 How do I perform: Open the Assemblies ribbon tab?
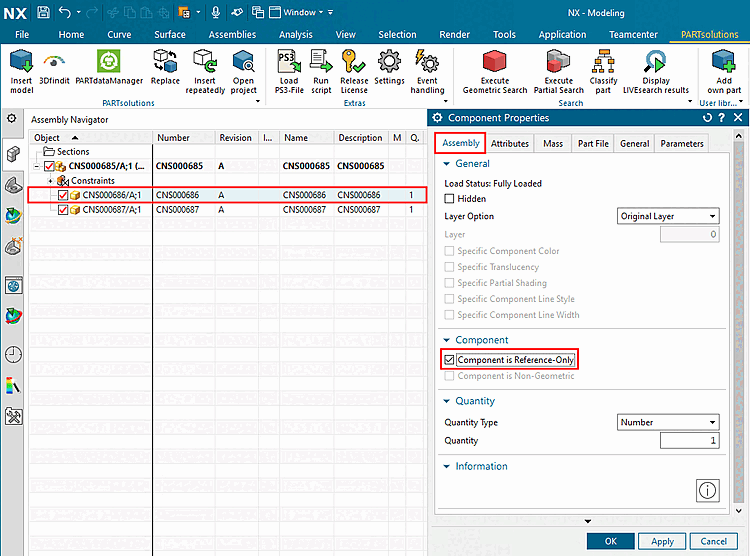click(232, 34)
